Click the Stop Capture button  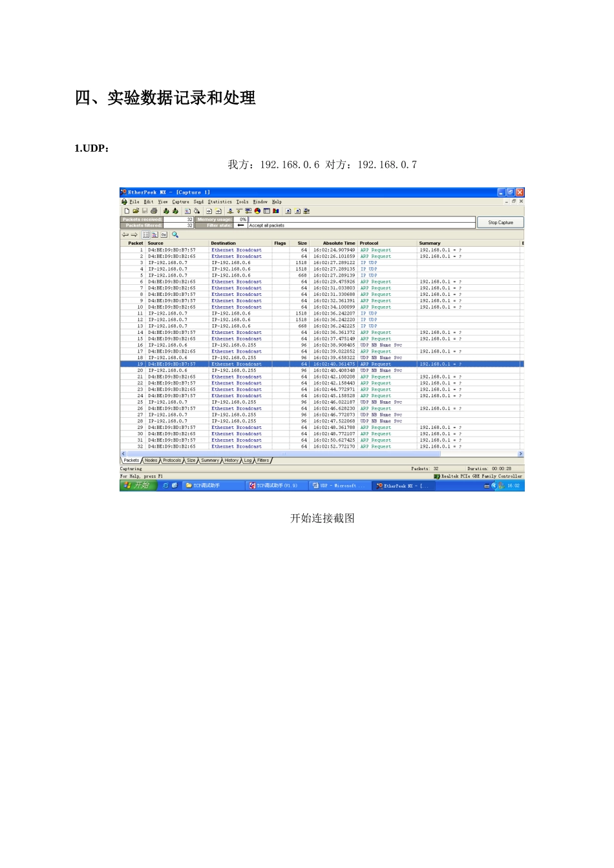500,222
